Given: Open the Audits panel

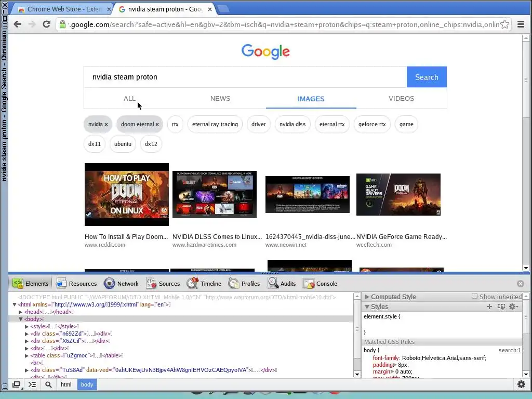Looking at the screenshot, I should (x=282, y=283).
